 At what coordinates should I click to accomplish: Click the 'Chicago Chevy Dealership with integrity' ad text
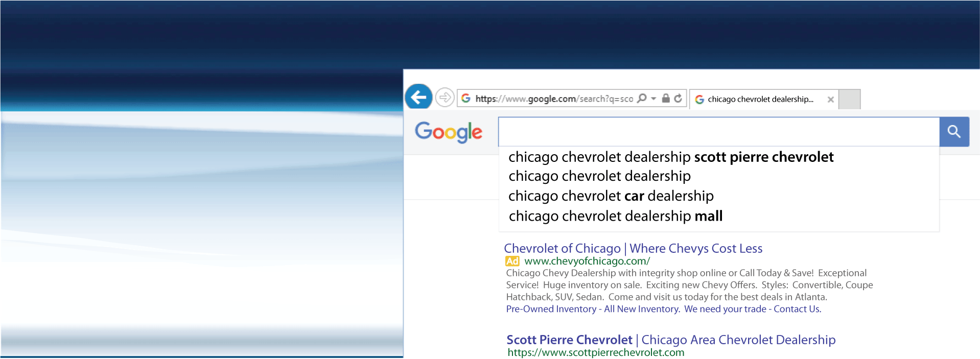[689, 285]
